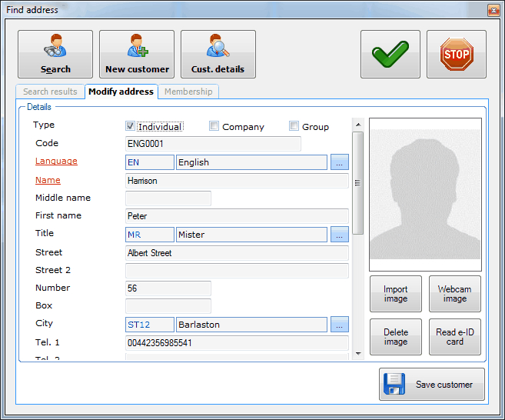
Task: Click the details panel vertical scrollbar
Action: pos(357,183)
